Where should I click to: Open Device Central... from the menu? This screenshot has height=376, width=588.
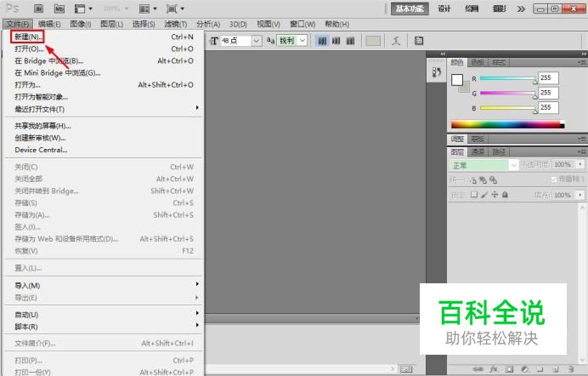click(x=104, y=150)
